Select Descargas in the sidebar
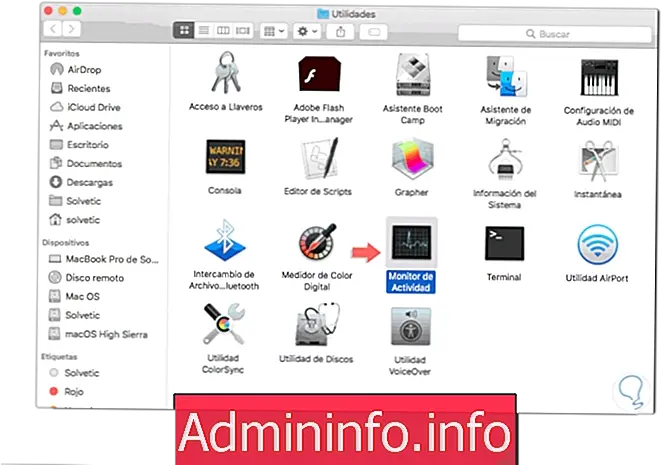661x465 pixels. point(89,183)
